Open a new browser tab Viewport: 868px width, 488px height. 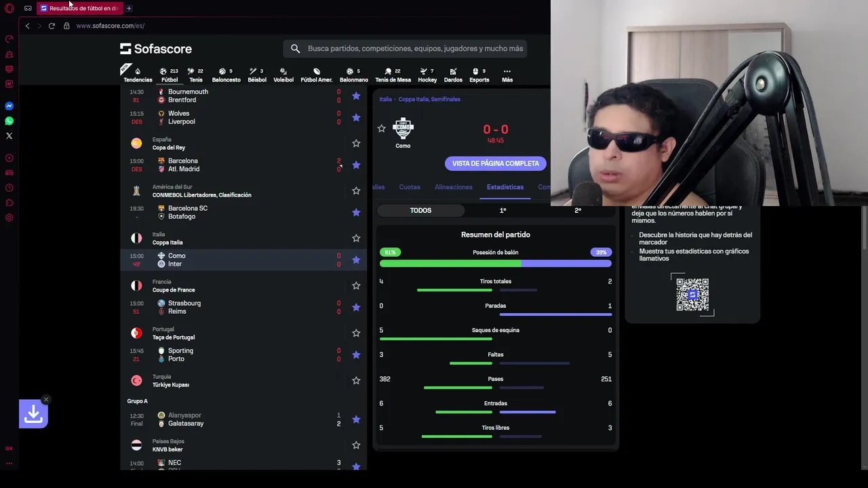tap(129, 8)
